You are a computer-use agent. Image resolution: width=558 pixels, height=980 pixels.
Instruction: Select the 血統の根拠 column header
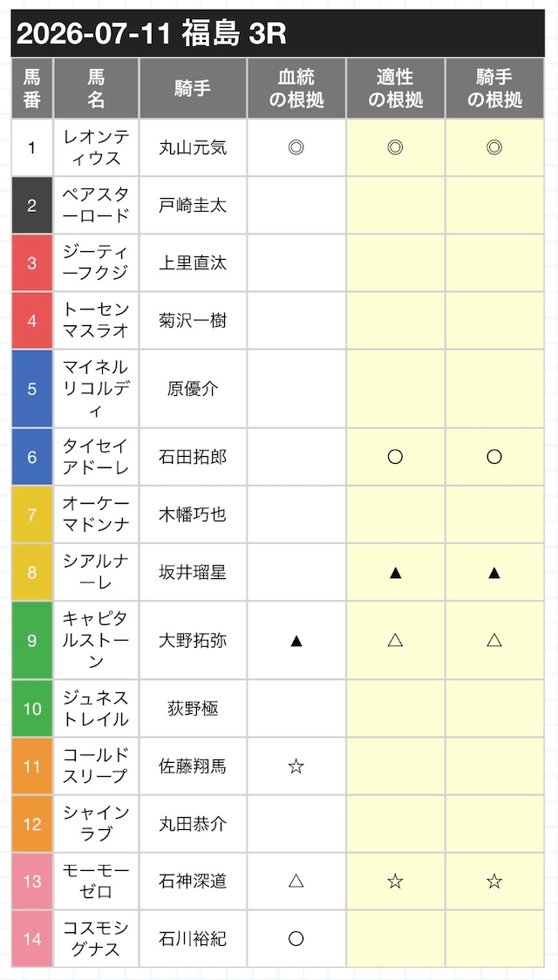(296, 89)
